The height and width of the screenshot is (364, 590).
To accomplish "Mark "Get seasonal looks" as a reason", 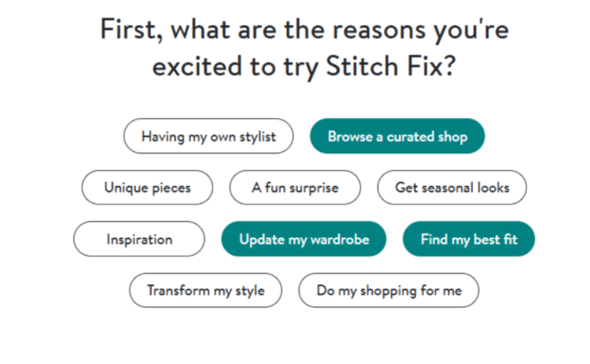I will (452, 187).
